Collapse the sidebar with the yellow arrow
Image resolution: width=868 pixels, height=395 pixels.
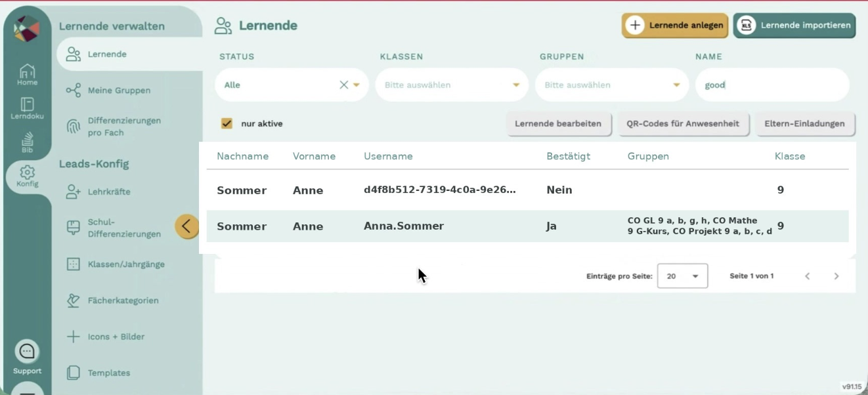[x=186, y=226]
